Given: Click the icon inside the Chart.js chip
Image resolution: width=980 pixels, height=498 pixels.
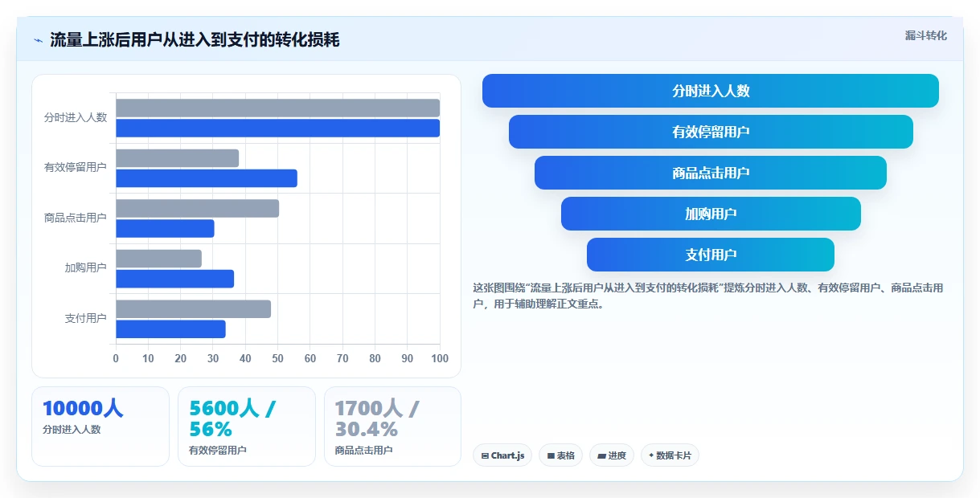Looking at the screenshot, I should pos(485,455).
